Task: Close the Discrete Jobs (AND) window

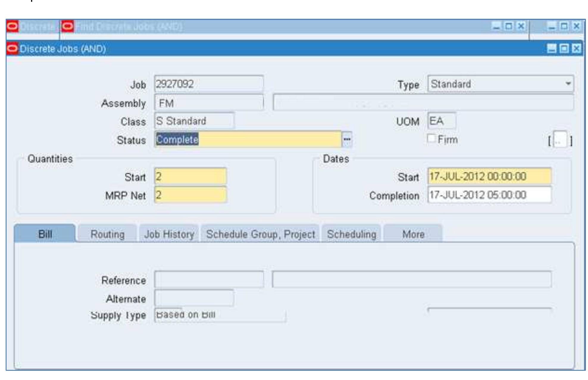Action: click(576, 49)
